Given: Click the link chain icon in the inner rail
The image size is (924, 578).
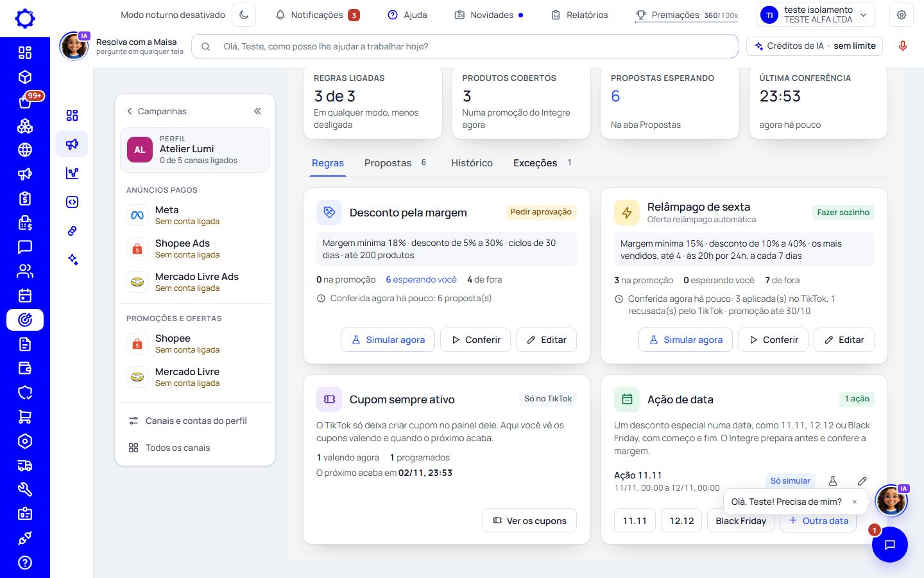Looking at the screenshot, I should click(x=72, y=231).
